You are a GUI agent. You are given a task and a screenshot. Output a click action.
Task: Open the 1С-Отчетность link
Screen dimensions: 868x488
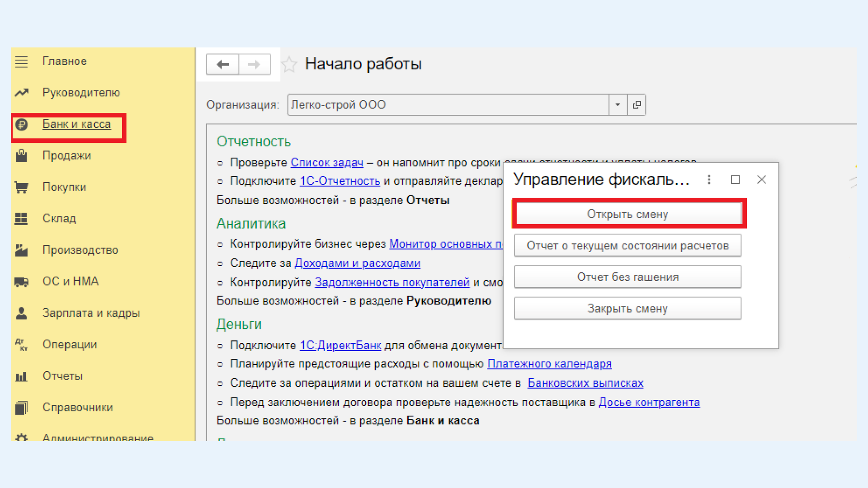coord(340,181)
